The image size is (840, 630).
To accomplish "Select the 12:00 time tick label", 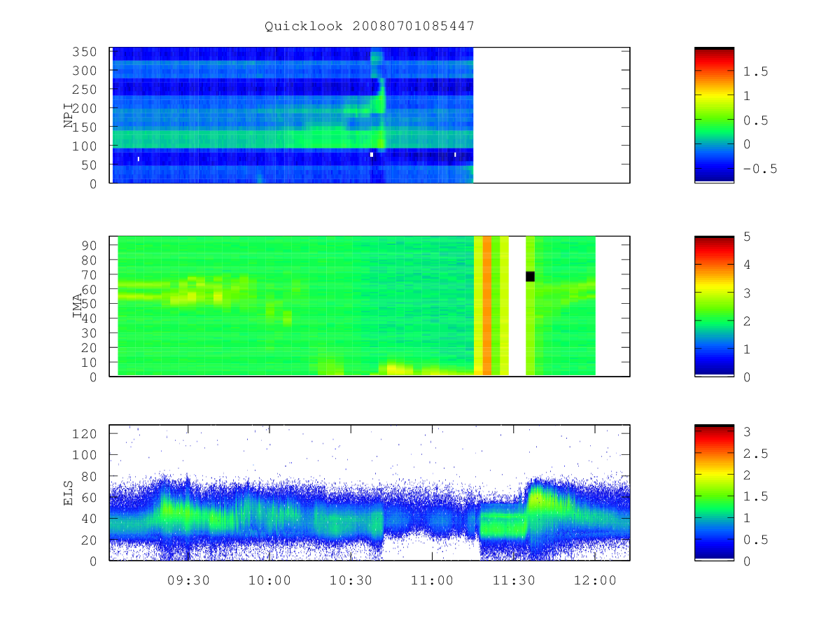I will click(594, 580).
